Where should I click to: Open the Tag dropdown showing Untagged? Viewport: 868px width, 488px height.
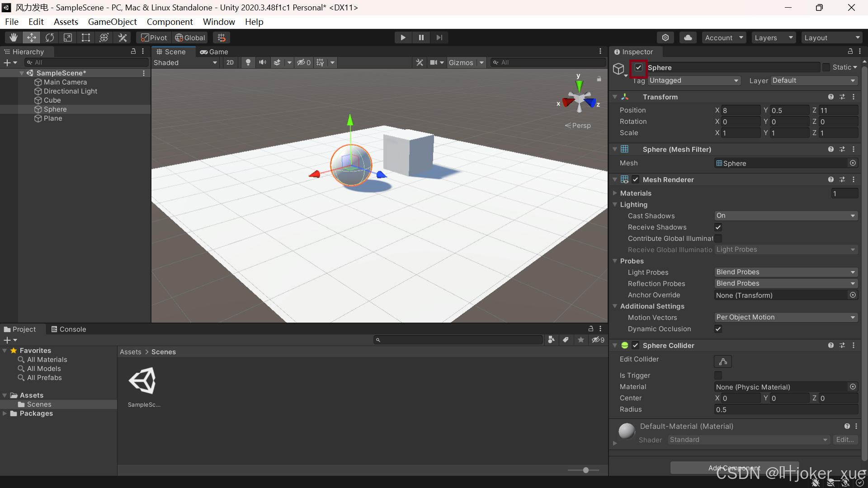coord(694,80)
